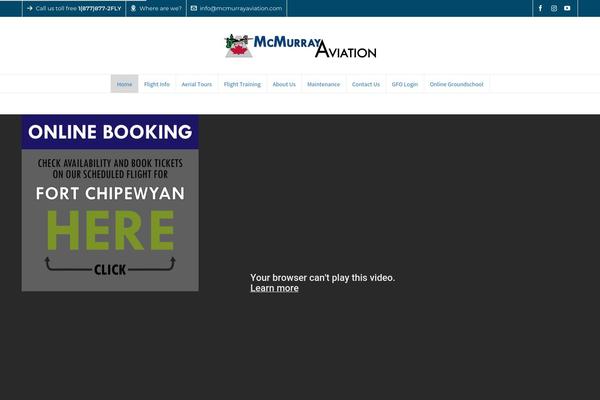Open the Flight Training menu
This screenshot has height=400, width=600.
click(242, 84)
